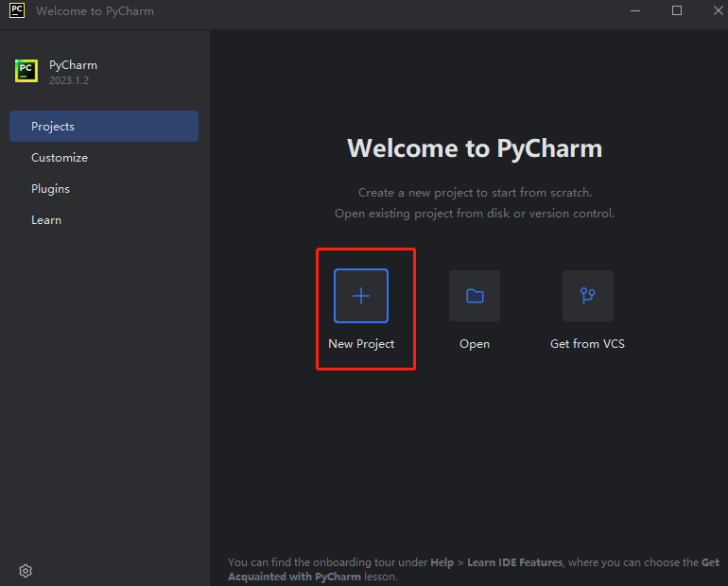The height and width of the screenshot is (586, 728).
Task: Close the Welcome to PyCharm window
Action: (x=718, y=10)
